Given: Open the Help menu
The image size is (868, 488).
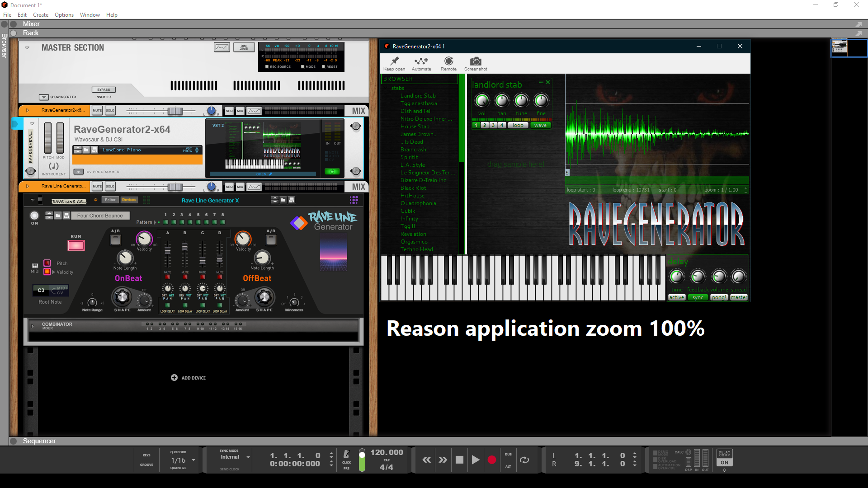Looking at the screenshot, I should click(x=112, y=15).
